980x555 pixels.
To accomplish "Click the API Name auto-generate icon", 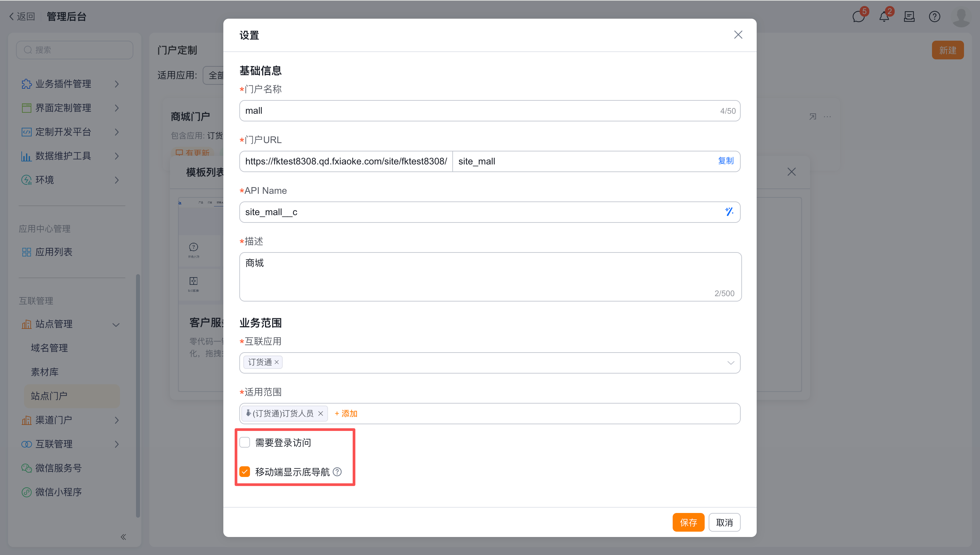I will point(729,211).
